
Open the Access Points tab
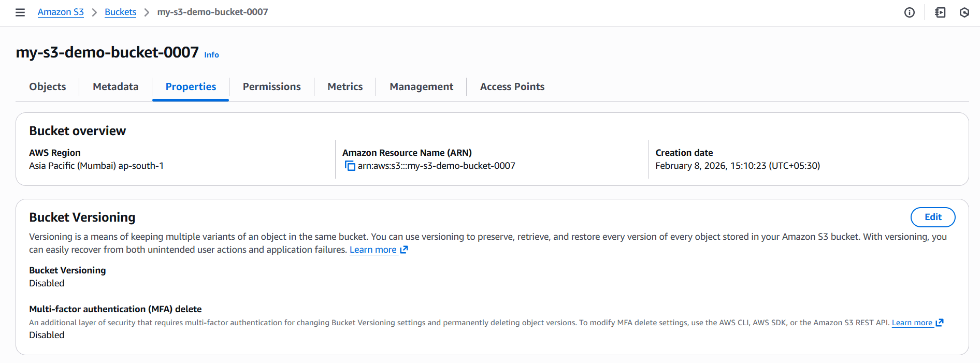512,86
